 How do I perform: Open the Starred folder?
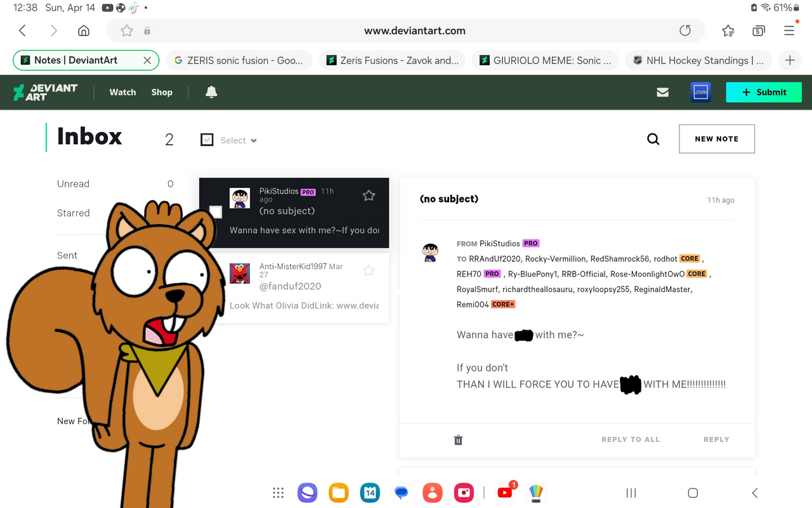tap(73, 213)
